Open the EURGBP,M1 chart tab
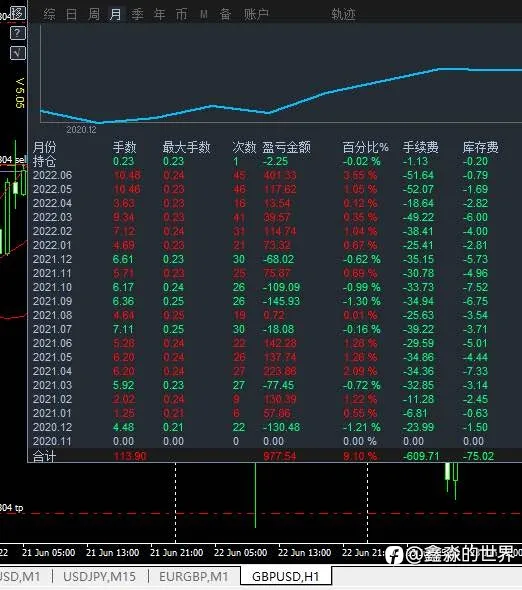The height and width of the screenshot is (590, 522). 194,576
